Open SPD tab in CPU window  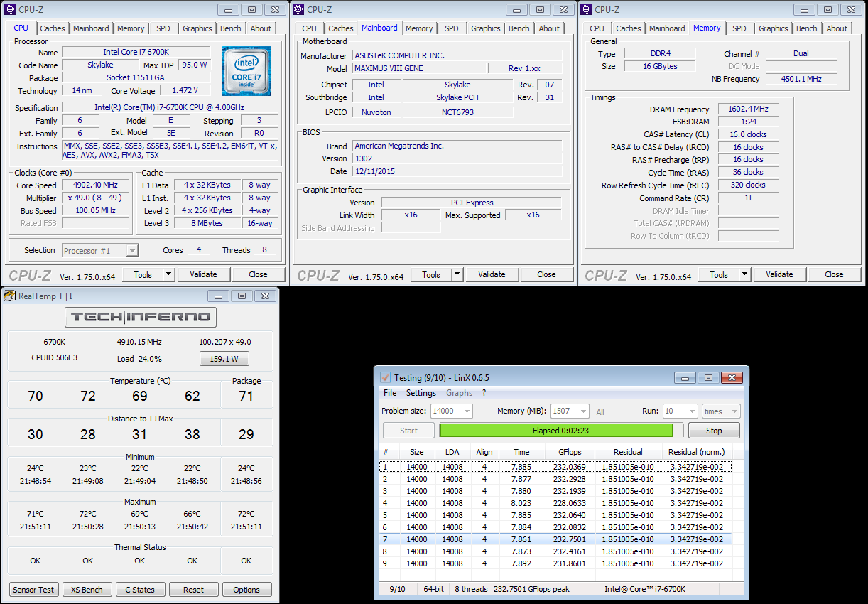click(x=163, y=28)
